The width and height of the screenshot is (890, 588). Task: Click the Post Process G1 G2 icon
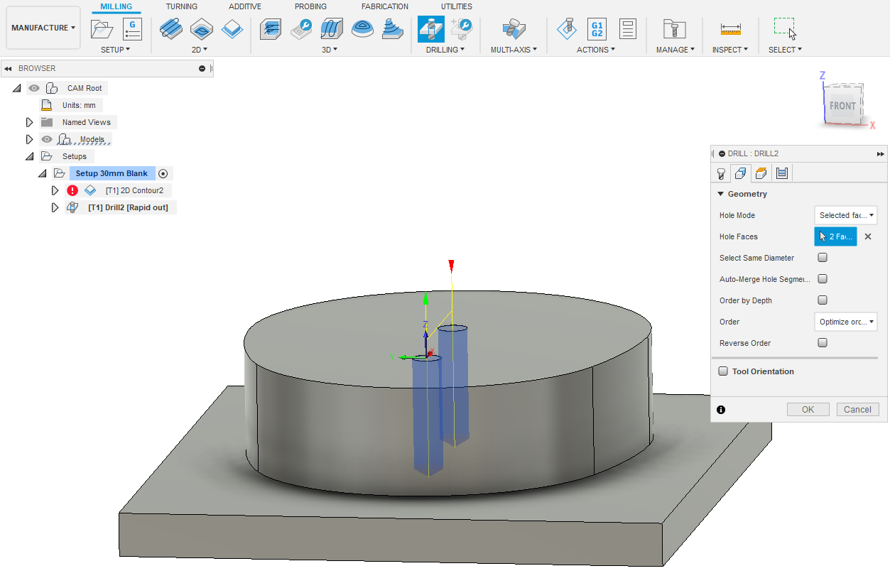597,29
